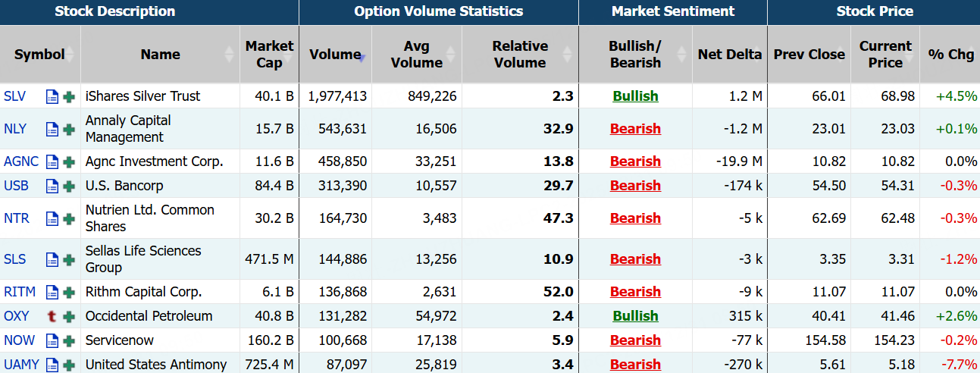Open the Bullish sentiment link for SLV
Screen dimensions: 980x373
point(635,96)
